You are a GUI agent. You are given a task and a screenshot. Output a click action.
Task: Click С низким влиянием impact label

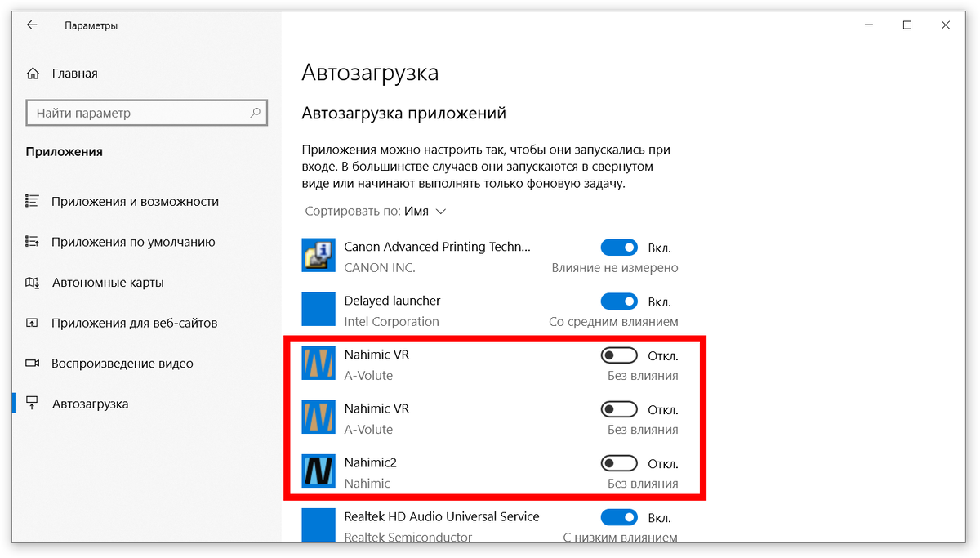pos(621,538)
